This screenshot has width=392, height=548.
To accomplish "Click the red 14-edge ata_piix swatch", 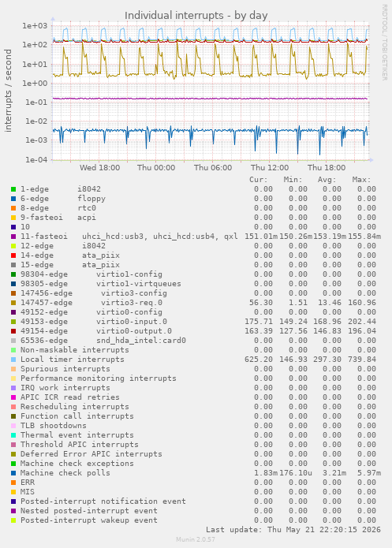I will 13,255.
